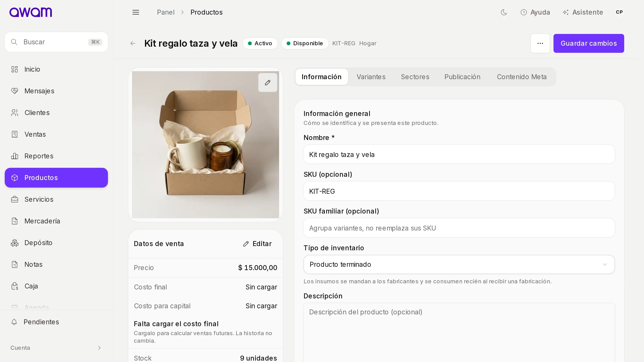Image resolution: width=644 pixels, height=362 pixels.
Task: Open Notas section
Action: coord(56,264)
